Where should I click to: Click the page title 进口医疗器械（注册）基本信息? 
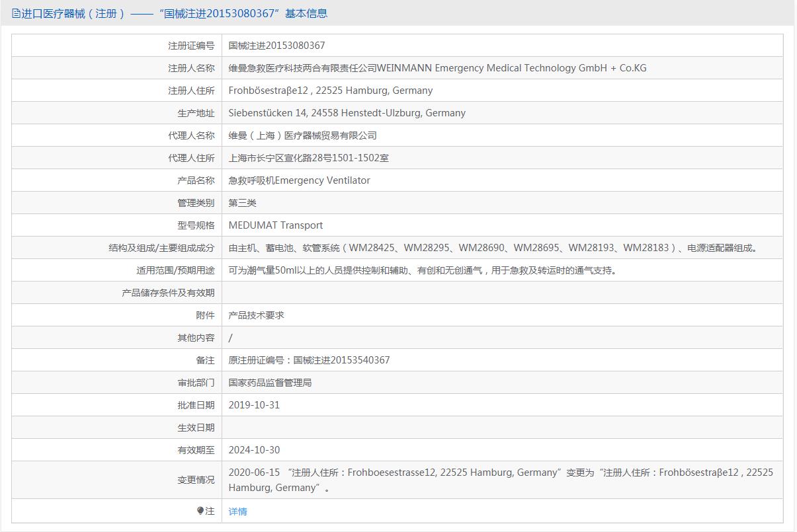point(174,13)
